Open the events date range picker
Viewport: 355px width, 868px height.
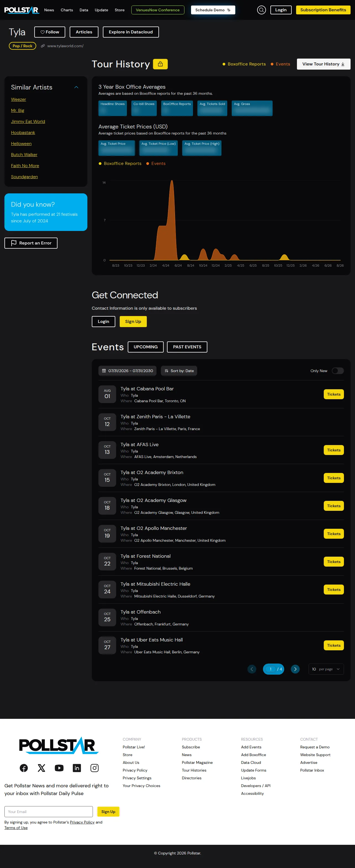(x=127, y=371)
